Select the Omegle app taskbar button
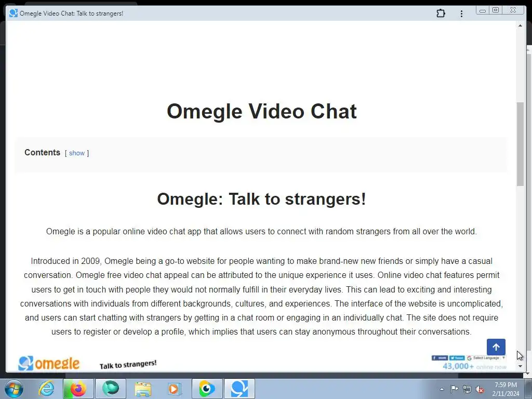The height and width of the screenshot is (399, 532). point(239,389)
